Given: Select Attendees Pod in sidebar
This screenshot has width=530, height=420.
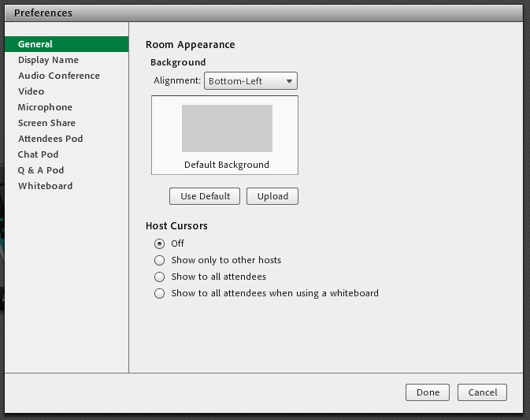Looking at the screenshot, I should pos(50,139).
